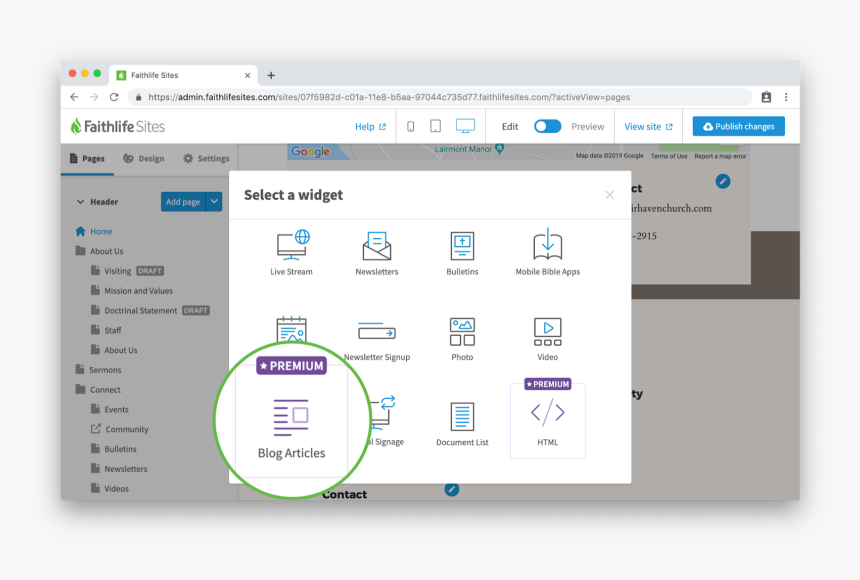Open the Add page dropdown arrow

pyautogui.click(x=214, y=202)
